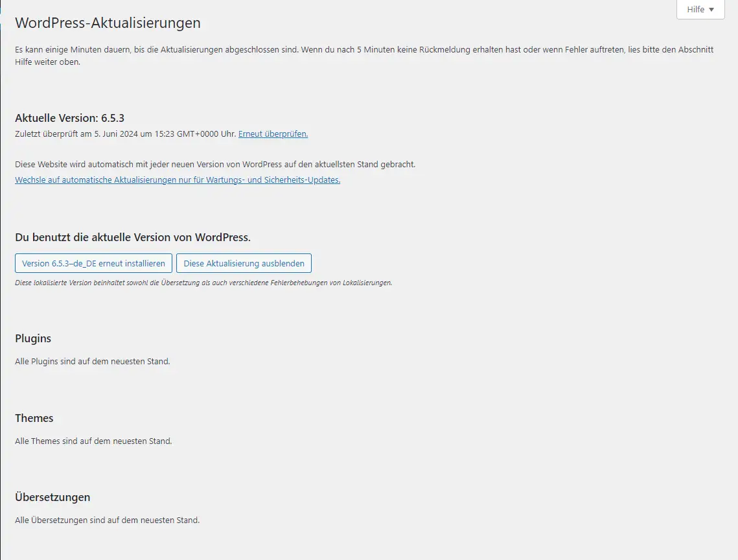The width and height of the screenshot is (738, 560).
Task: Switch to automatic updates only for Wartungs- und Sicherheits-Updates
Action: [x=178, y=180]
